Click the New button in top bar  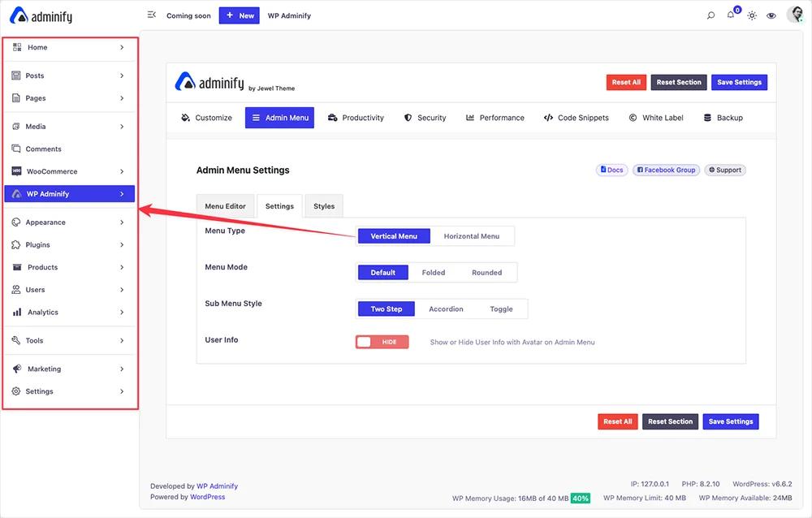click(240, 15)
